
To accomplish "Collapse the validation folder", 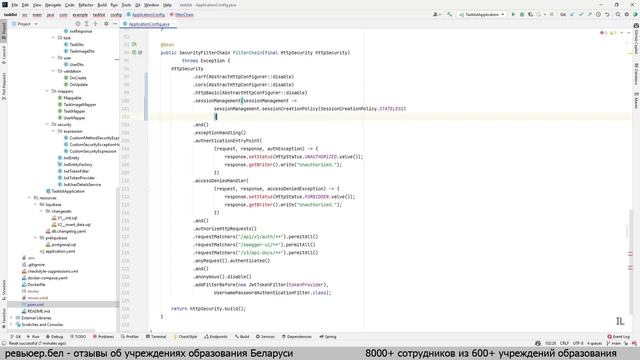I will pos(53,71).
